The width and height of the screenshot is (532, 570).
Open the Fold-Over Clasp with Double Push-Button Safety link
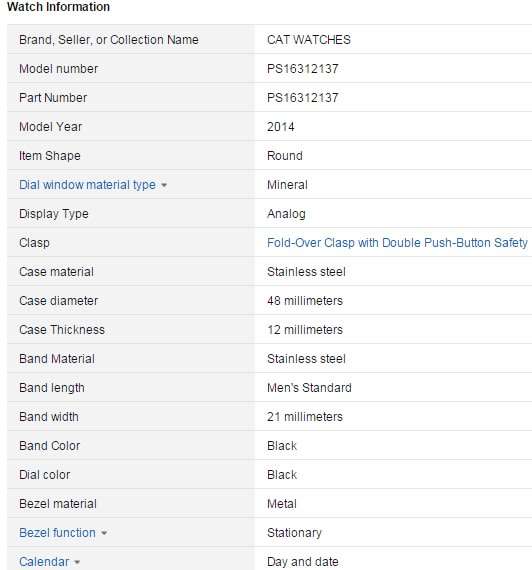[x=397, y=242]
